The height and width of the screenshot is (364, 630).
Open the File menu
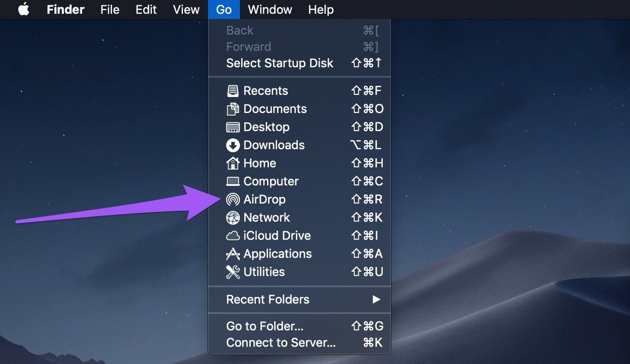pos(110,9)
